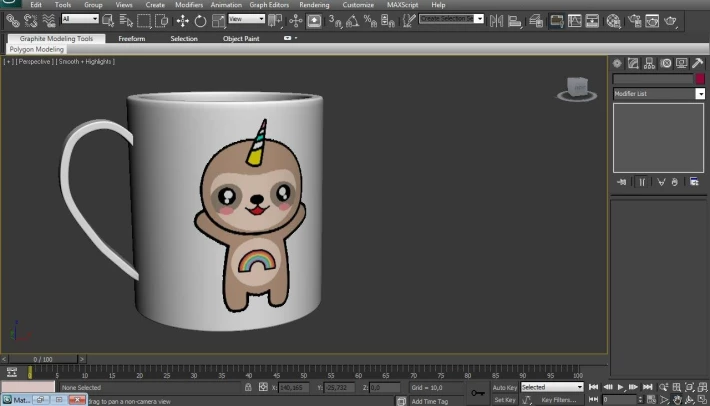Image resolution: width=710 pixels, height=406 pixels.
Task: Open the Modifiers menu
Action: (189, 5)
